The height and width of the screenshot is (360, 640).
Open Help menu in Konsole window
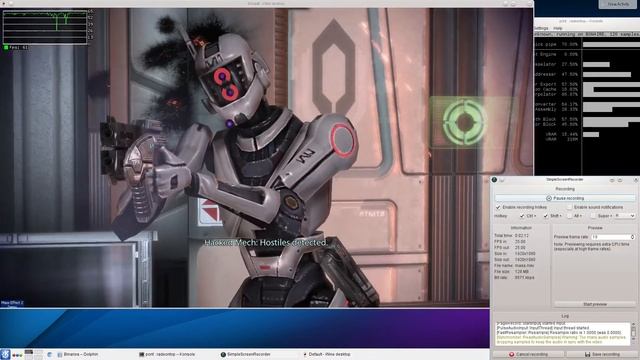[558, 28]
